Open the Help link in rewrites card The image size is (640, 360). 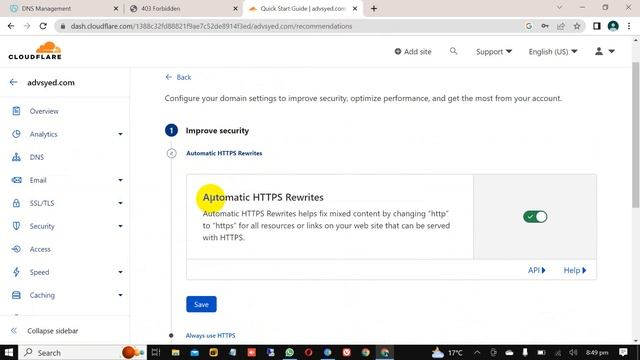pos(575,270)
